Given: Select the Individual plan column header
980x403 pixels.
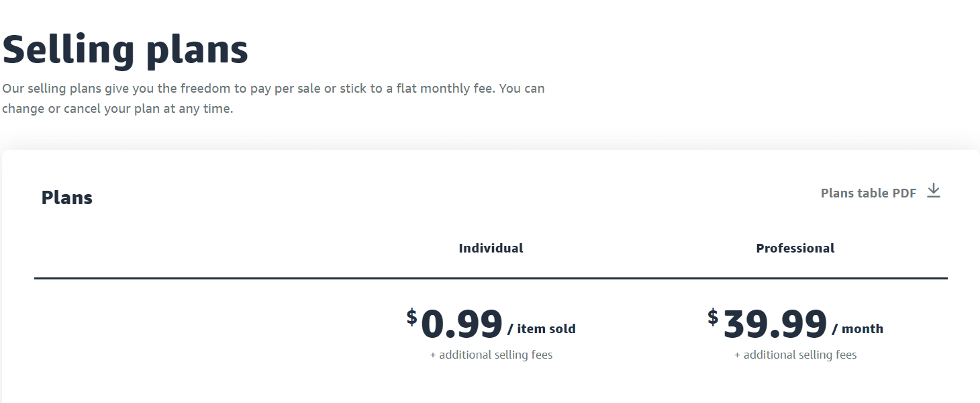Looking at the screenshot, I should coord(491,248).
